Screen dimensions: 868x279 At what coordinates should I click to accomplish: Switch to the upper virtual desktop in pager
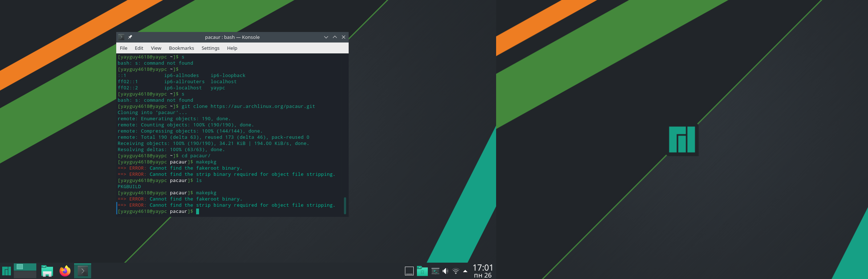pyautogui.click(x=25, y=267)
